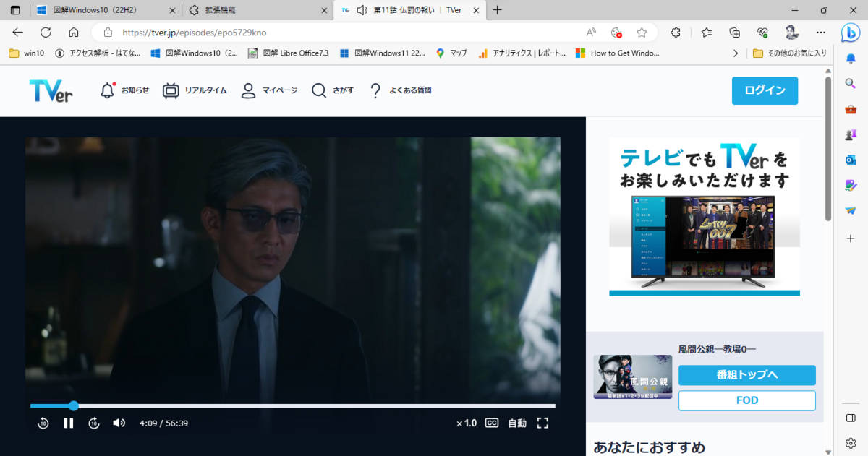Image resolution: width=868 pixels, height=456 pixels.
Task: Open the user profile avatar
Action: pos(791,33)
